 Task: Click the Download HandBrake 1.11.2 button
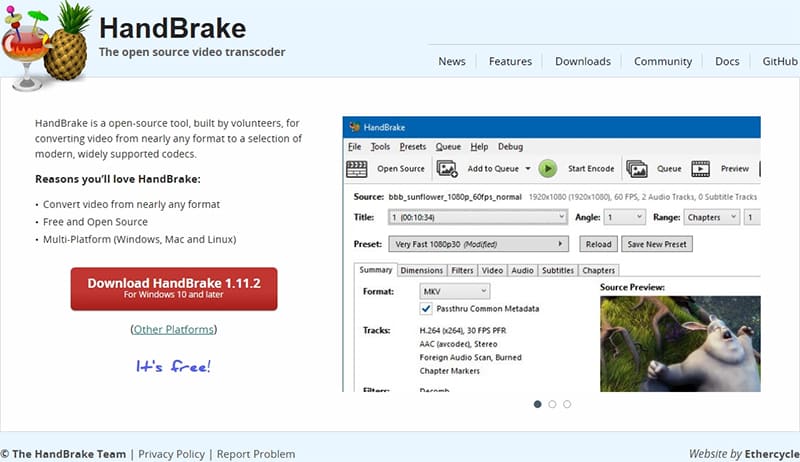coord(174,289)
